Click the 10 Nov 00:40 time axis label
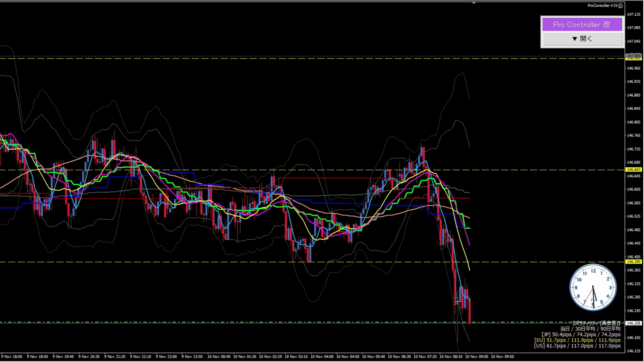The image size is (644, 362). [x=219, y=357]
